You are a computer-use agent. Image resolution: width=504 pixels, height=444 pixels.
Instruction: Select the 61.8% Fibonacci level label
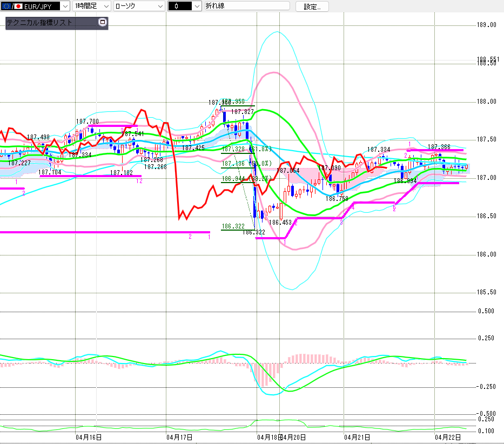tap(258, 149)
